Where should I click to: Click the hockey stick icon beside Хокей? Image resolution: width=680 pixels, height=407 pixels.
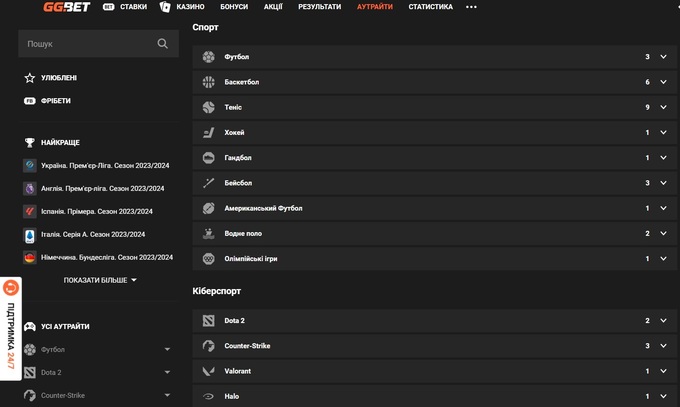[x=208, y=133]
